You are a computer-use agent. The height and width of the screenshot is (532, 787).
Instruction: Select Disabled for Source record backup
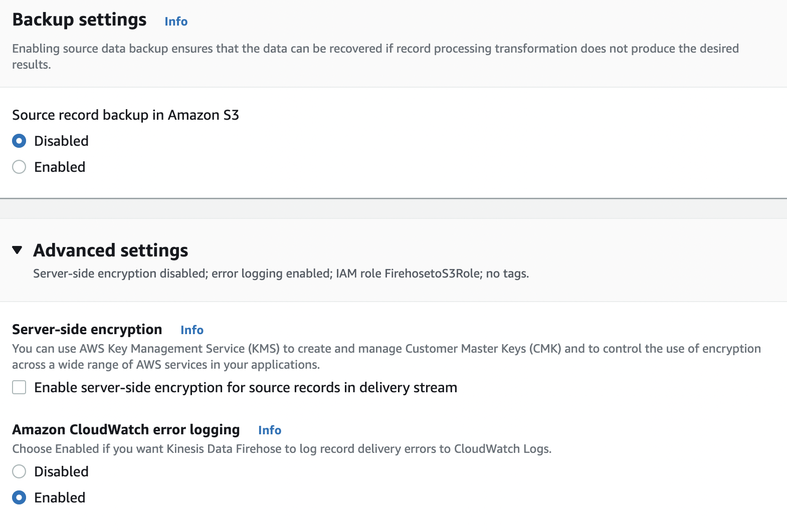[x=19, y=141]
